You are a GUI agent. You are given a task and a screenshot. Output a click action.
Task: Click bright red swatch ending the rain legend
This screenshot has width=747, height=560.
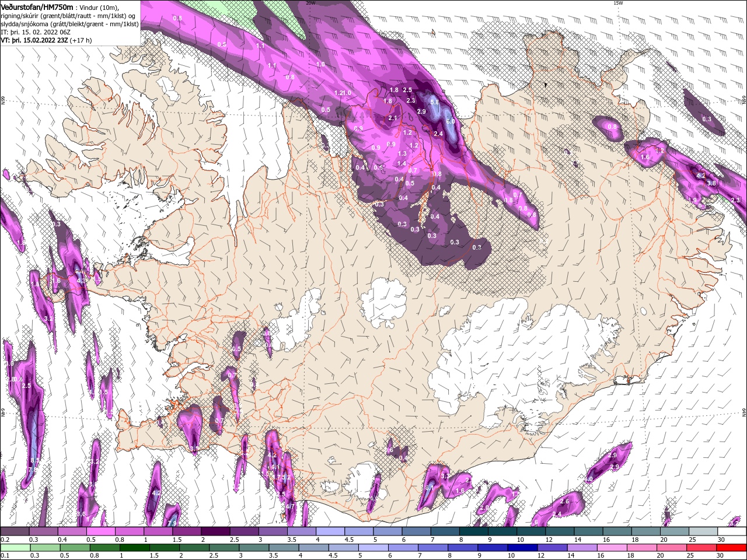731,547
